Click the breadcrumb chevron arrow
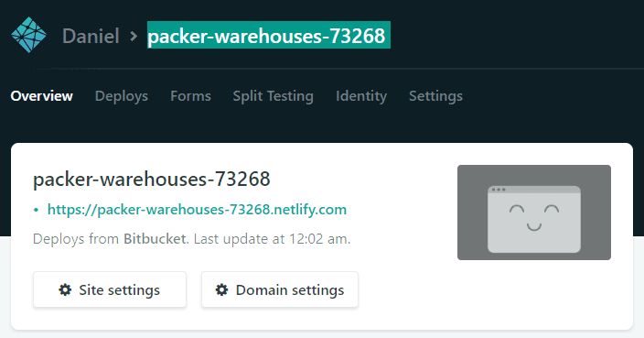644x338 pixels. (134, 37)
